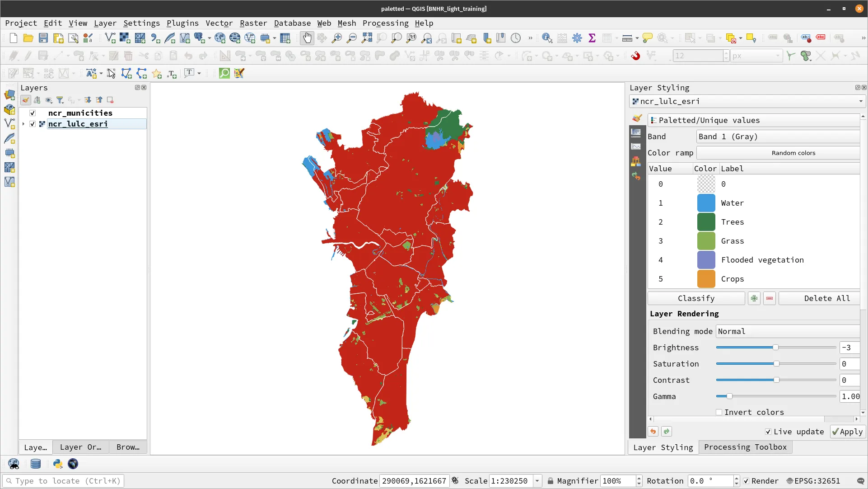
Task: Switch to the Processing Toolbox tab
Action: tap(745, 447)
